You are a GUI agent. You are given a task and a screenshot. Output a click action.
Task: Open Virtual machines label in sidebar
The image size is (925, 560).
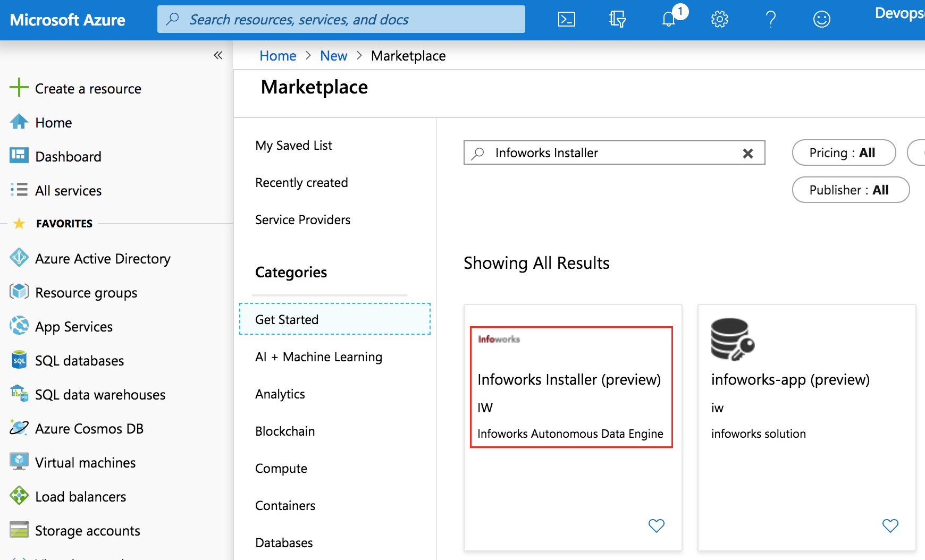pos(85,463)
